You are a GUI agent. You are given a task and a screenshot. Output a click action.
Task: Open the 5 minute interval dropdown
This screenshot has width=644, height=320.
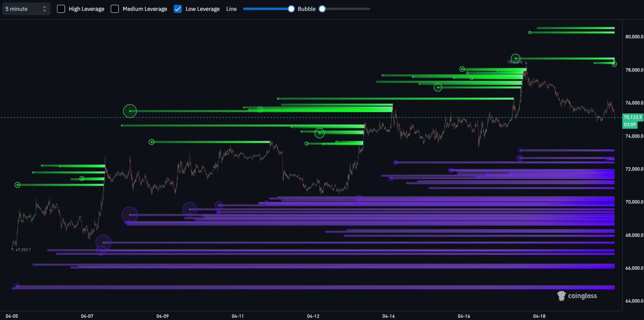point(26,9)
